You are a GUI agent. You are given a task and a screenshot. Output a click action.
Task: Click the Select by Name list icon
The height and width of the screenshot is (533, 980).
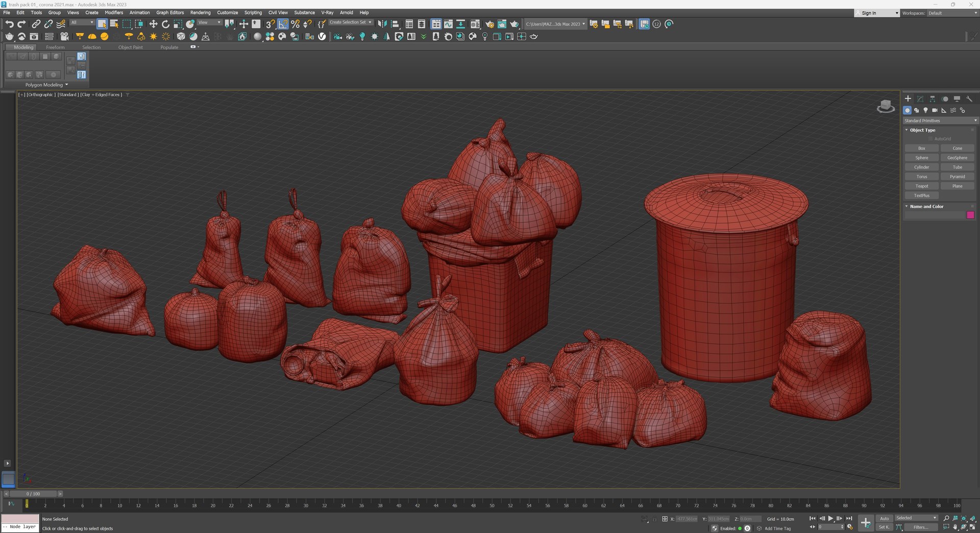point(114,24)
